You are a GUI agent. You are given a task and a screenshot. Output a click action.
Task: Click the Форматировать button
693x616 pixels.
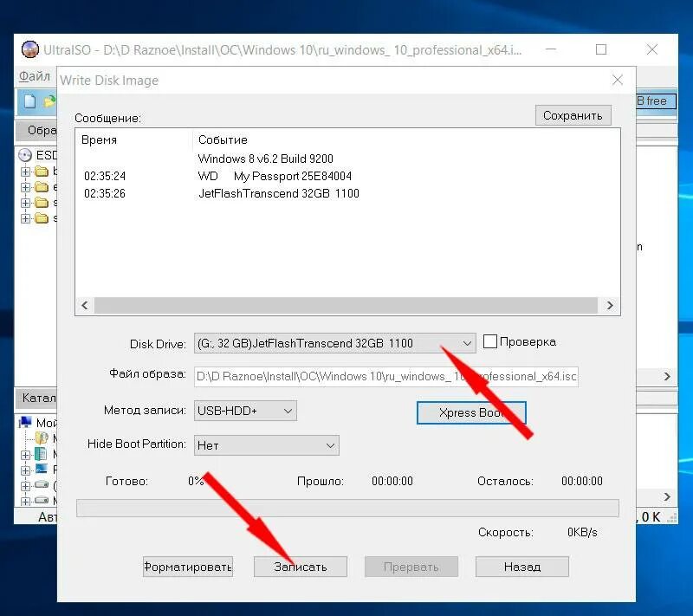188,567
